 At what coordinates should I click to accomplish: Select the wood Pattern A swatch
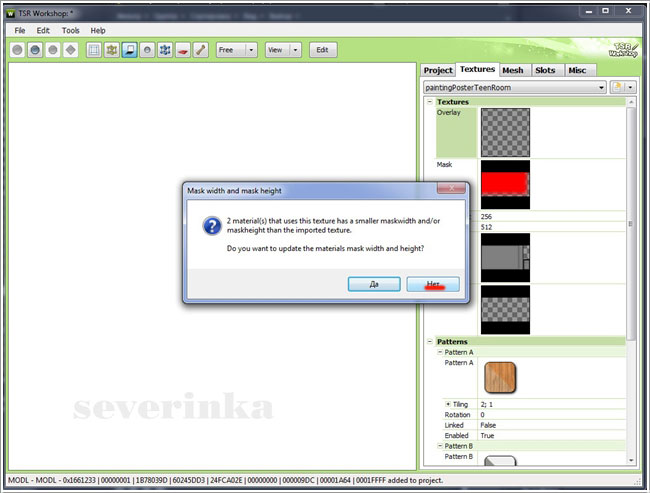coord(502,377)
